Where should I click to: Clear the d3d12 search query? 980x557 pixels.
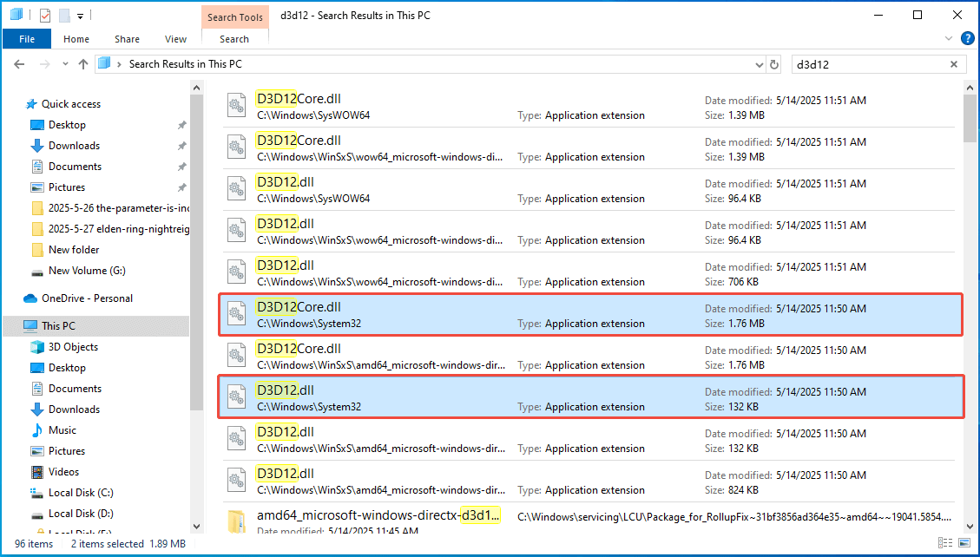953,63
